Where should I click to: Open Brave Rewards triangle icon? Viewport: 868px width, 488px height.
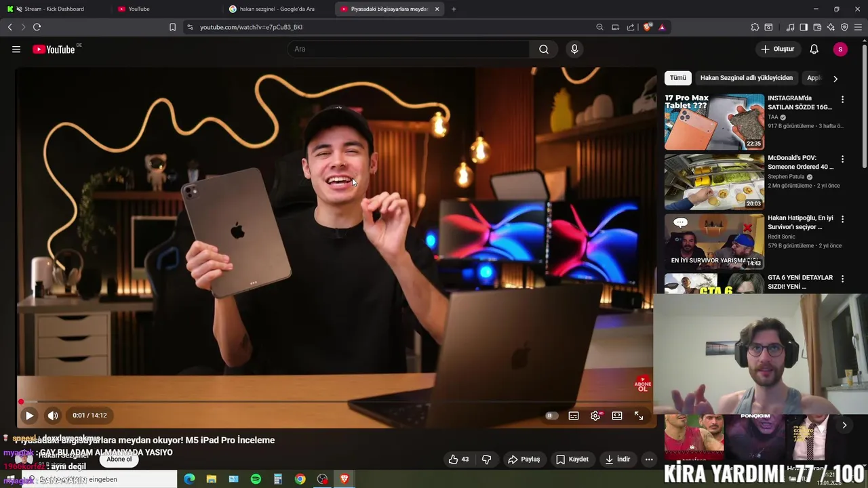pyautogui.click(x=662, y=27)
